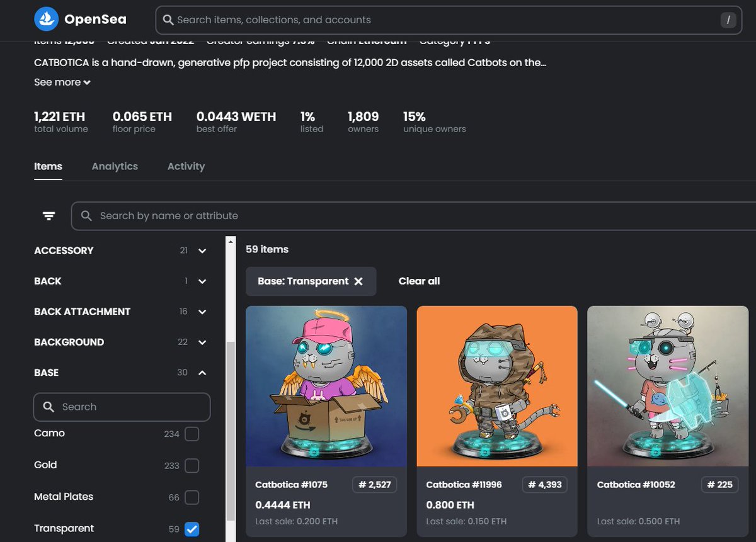
Task: Remove the Base: Transparent filter X
Action: coord(358,281)
